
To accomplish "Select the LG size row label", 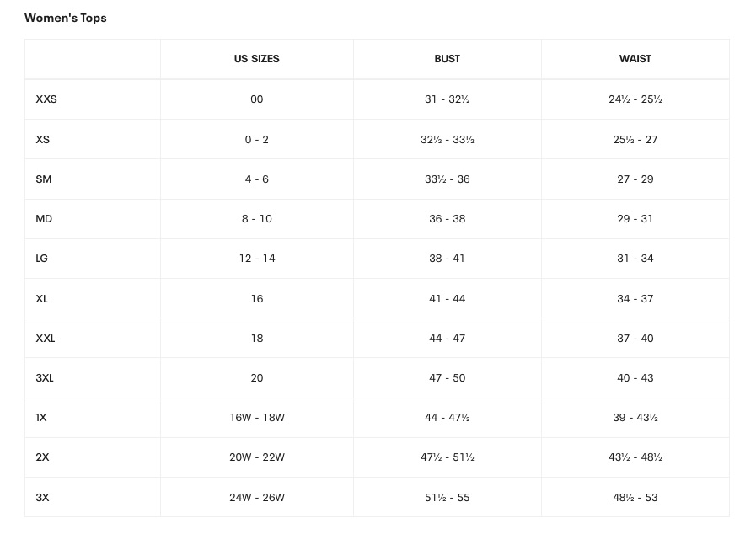I will 42,259.
